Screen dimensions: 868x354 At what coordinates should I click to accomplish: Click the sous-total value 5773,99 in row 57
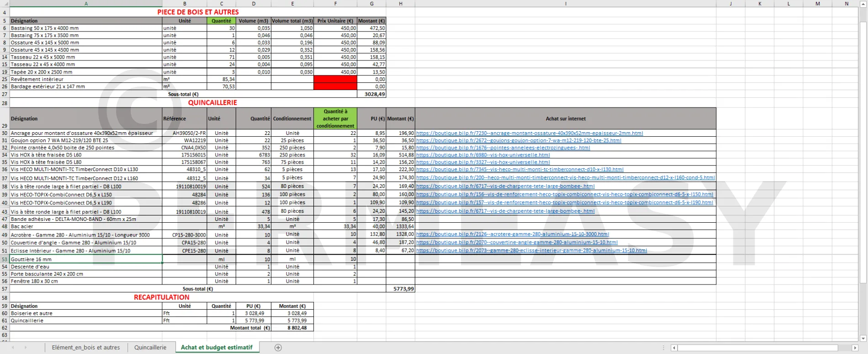pos(401,289)
